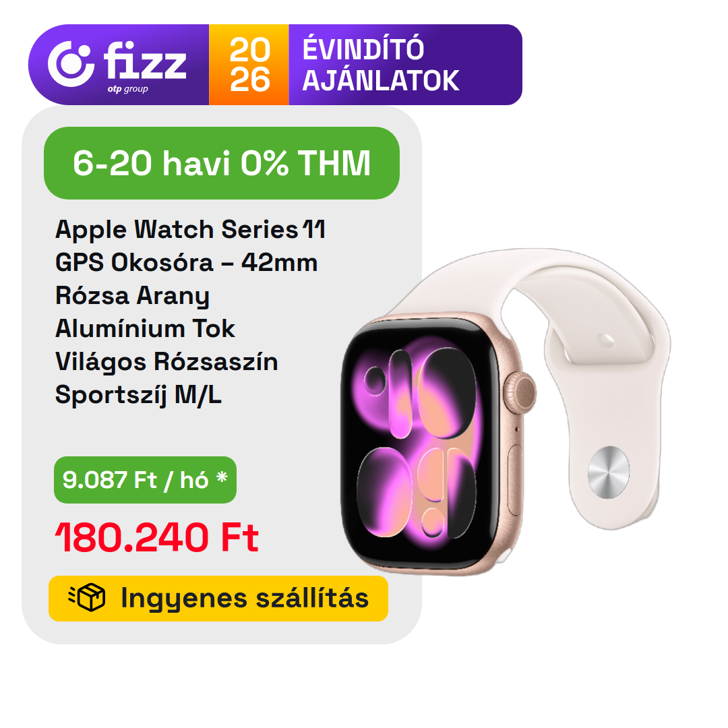Click the fizz otp group wordmark
This screenshot has width=728, height=728.
tap(145, 66)
